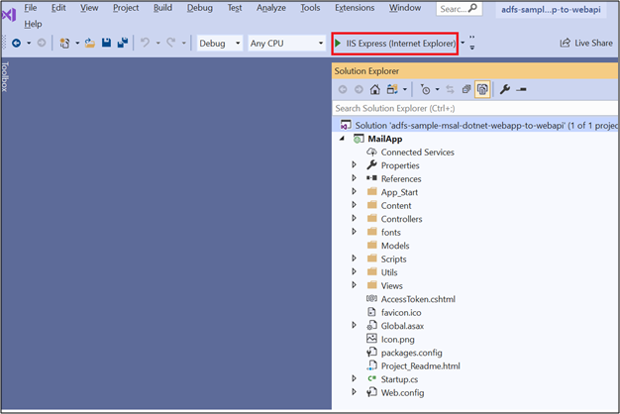Open the IIS Express target dropdown arrow
This screenshot has width=620, height=414.
coord(463,43)
